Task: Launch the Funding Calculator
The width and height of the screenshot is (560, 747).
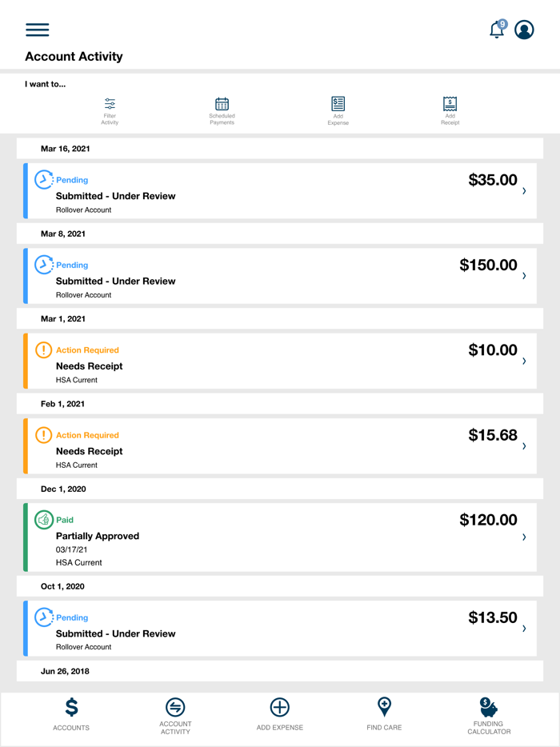Action: point(489,713)
